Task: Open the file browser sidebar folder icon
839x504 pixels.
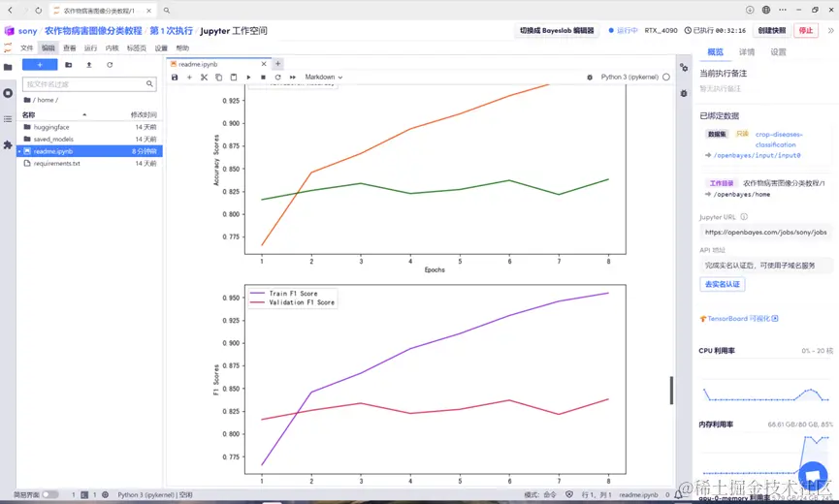Action: [x=8, y=67]
